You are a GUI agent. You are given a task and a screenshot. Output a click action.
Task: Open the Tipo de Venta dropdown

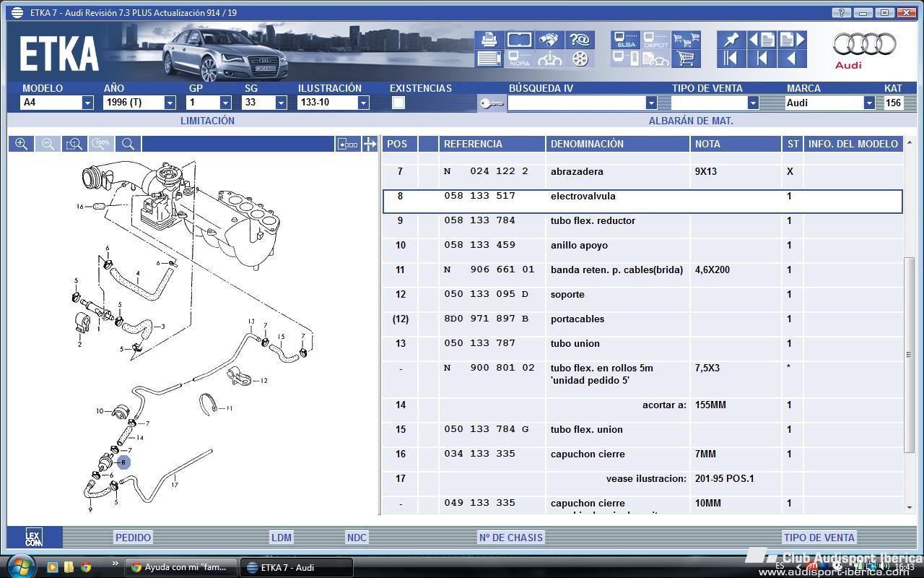click(x=753, y=103)
